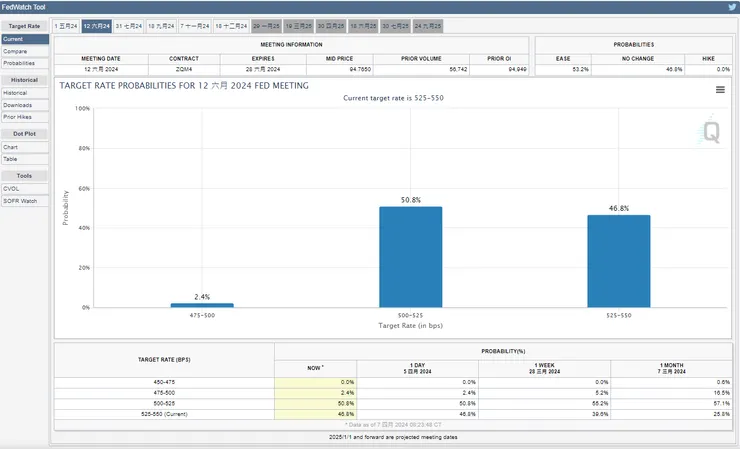Open the 18 九月24 meeting tab
This screenshot has height=449, width=740.
point(161,24)
